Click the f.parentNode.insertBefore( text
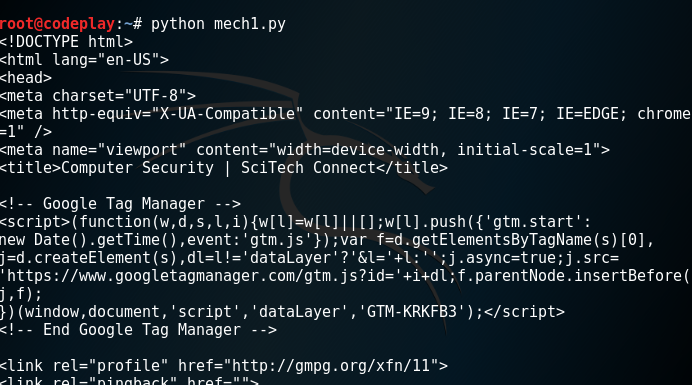Viewport: 692px width, 385px height. click(x=574, y=276)
